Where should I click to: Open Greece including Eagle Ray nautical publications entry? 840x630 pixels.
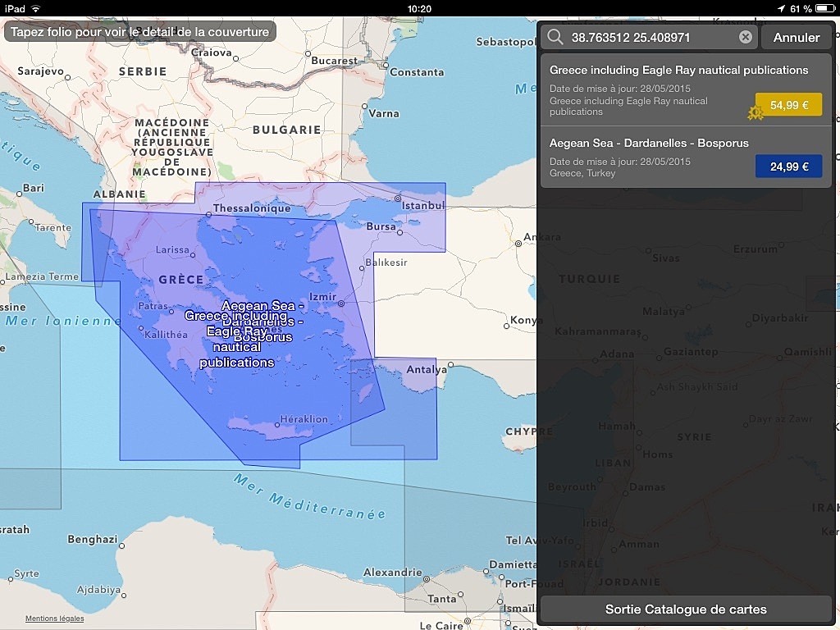point(686,90)
